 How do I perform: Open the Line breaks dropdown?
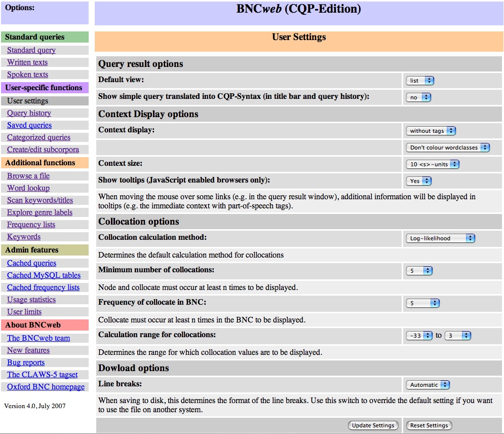pos(428,385)
